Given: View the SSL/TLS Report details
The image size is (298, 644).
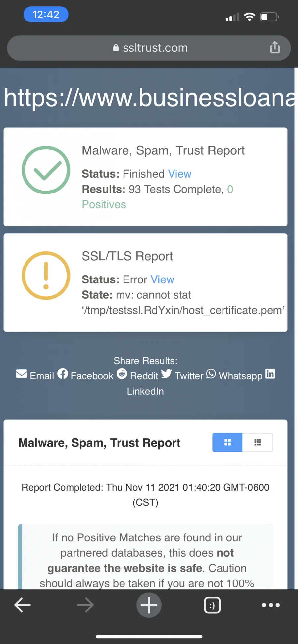Looking at the screenshot, I should point(162,279).
